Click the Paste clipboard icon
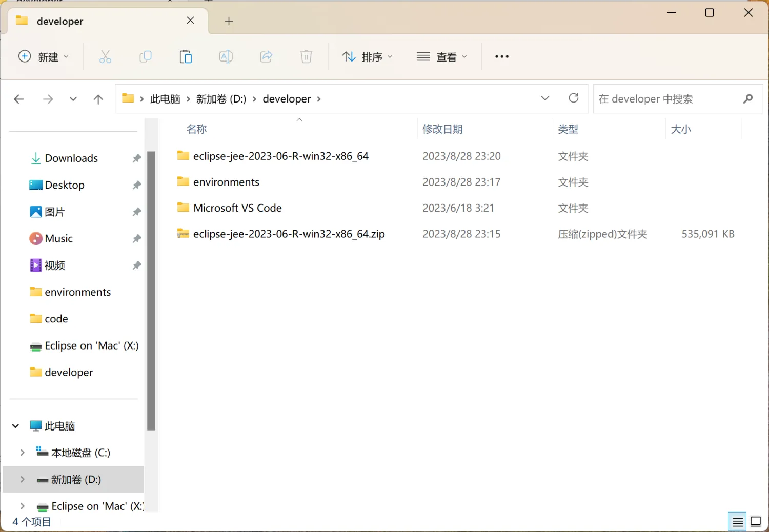769x532 pixels. coord(186,56)
